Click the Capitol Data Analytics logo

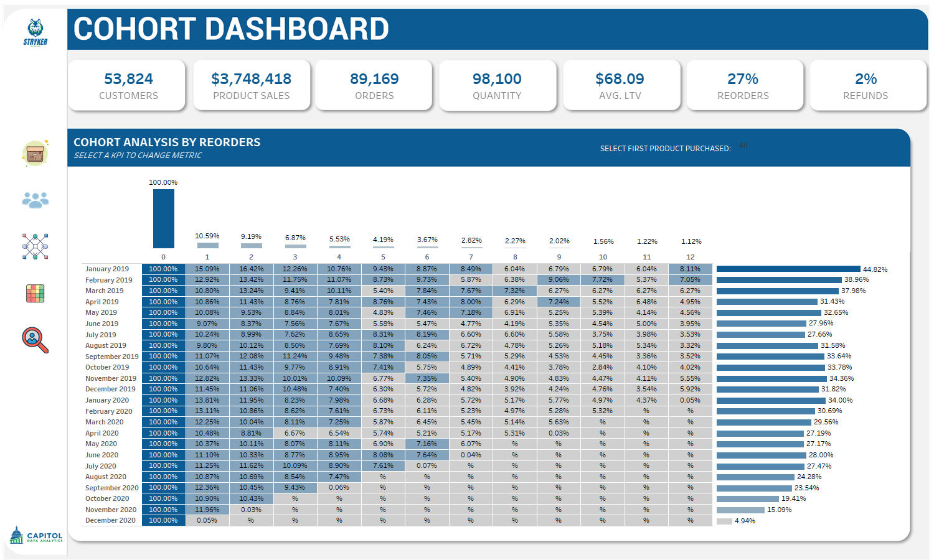36,535
